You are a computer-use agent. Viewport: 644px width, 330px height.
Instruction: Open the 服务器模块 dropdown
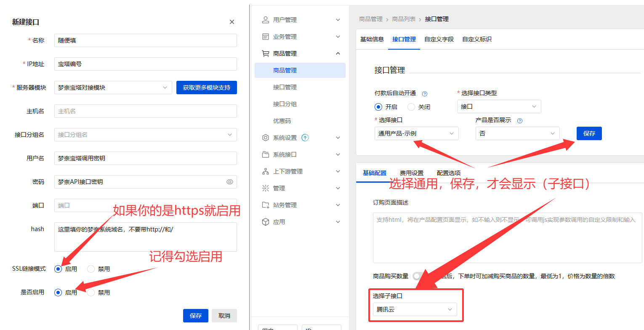click(x=113, y=87)
